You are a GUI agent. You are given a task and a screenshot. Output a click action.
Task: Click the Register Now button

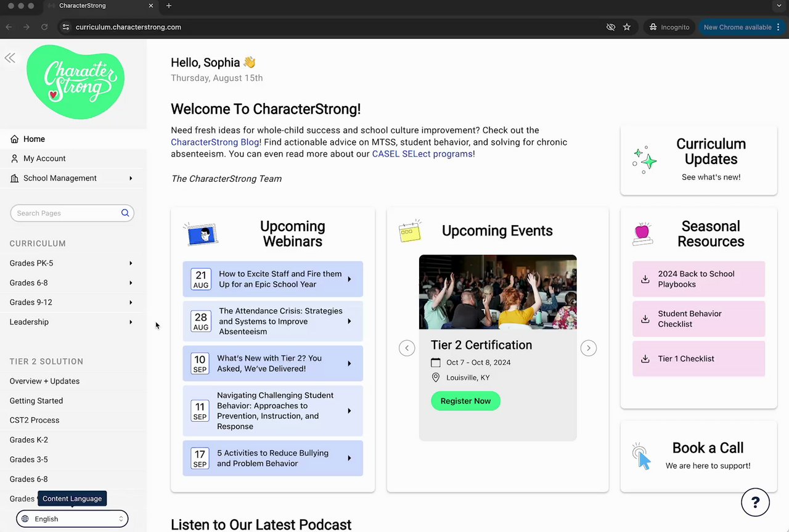(x=465, y=401)
